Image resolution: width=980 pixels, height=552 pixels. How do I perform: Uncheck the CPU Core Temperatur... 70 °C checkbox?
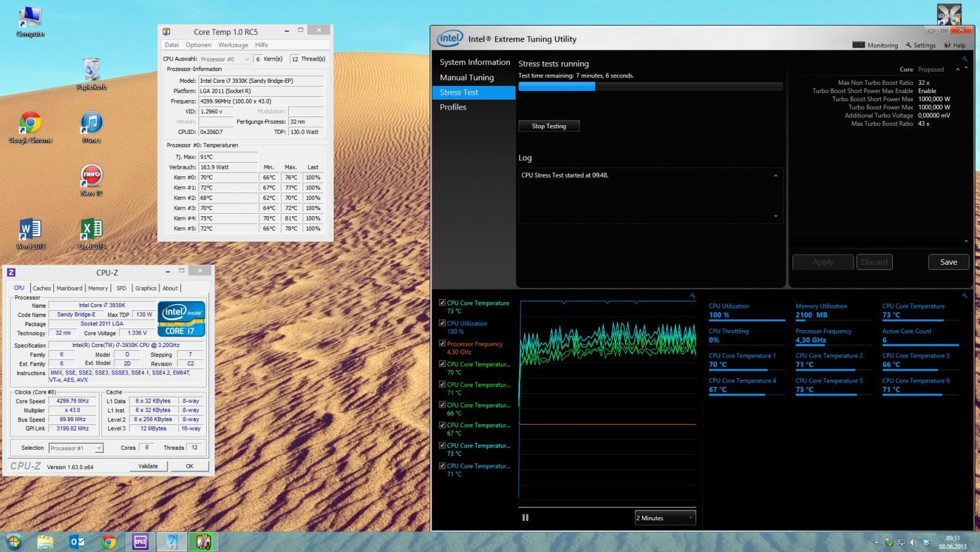click(442, 364)
